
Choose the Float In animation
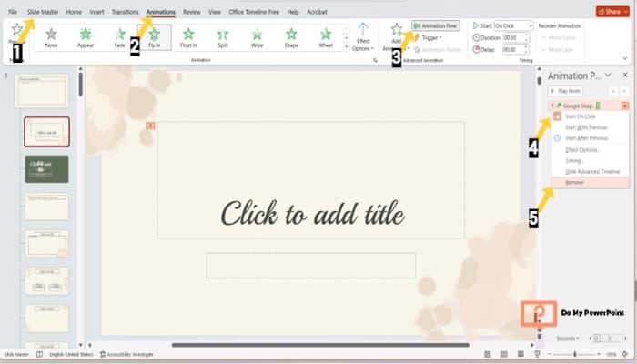tap(188, 37)
